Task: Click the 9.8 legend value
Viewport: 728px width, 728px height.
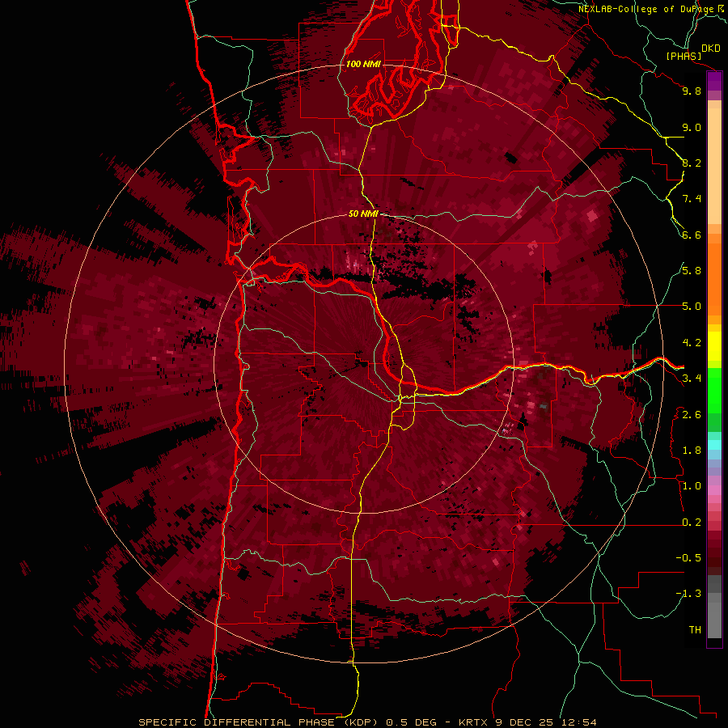Action: pos(692,91)
